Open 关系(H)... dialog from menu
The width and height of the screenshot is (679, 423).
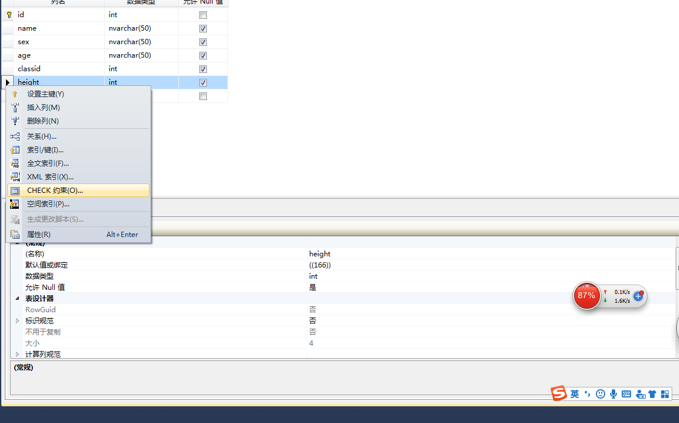pyautogui.click(x=78, y=136)
